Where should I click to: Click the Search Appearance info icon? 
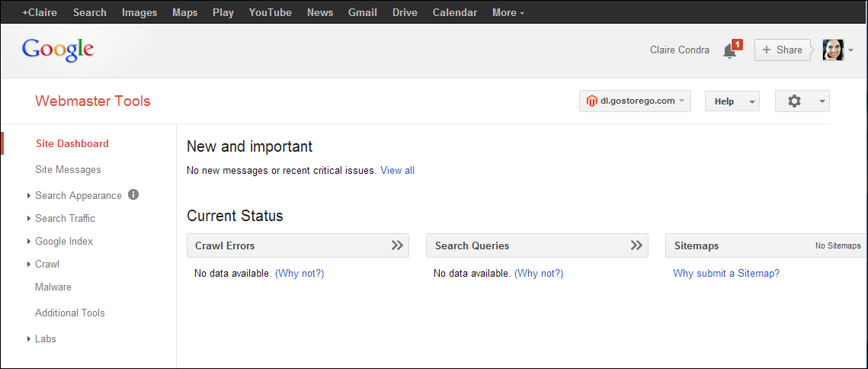(x=133, y=194)
